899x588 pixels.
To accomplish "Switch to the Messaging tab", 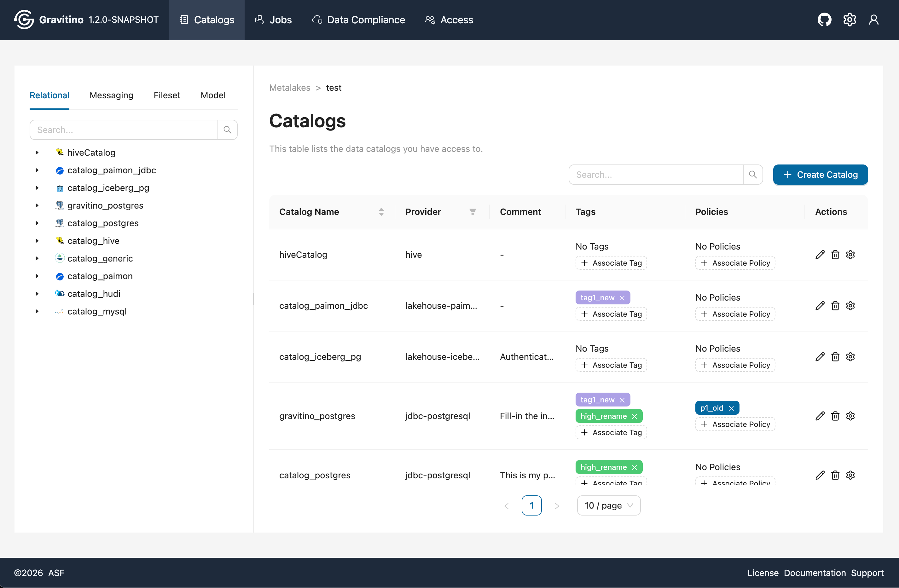I will point(112,95).
